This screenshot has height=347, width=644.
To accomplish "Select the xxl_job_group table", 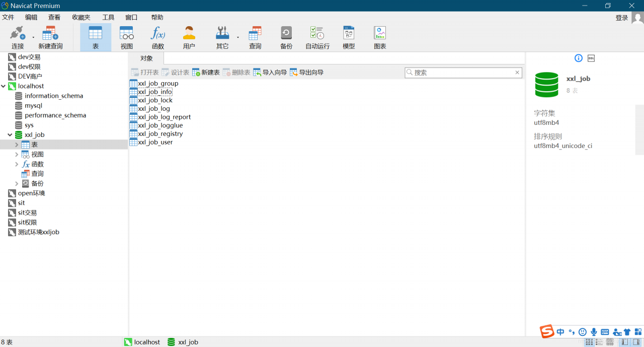I will click(x=154, y=84).
